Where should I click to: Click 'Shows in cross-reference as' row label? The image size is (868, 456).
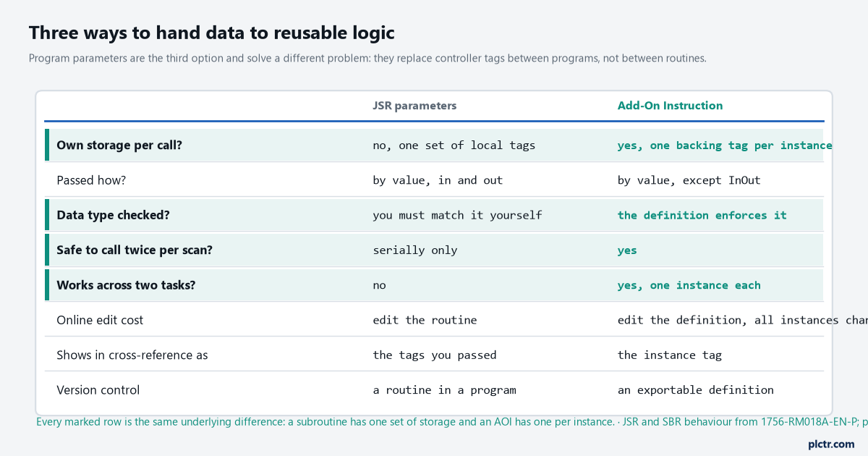(x=132, y=355)
